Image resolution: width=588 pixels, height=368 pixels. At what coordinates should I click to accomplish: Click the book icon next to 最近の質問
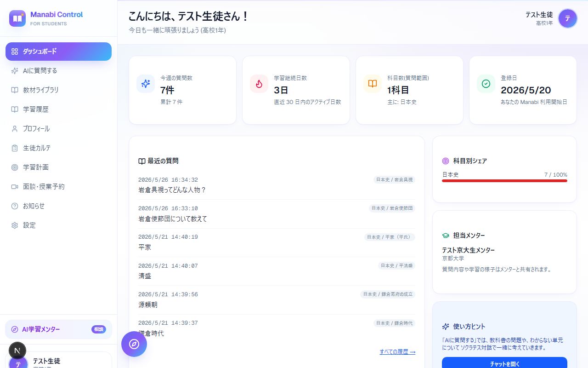142,161
